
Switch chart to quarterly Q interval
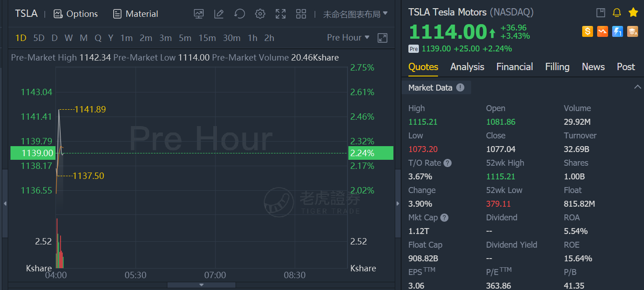[x=98, y=38]
